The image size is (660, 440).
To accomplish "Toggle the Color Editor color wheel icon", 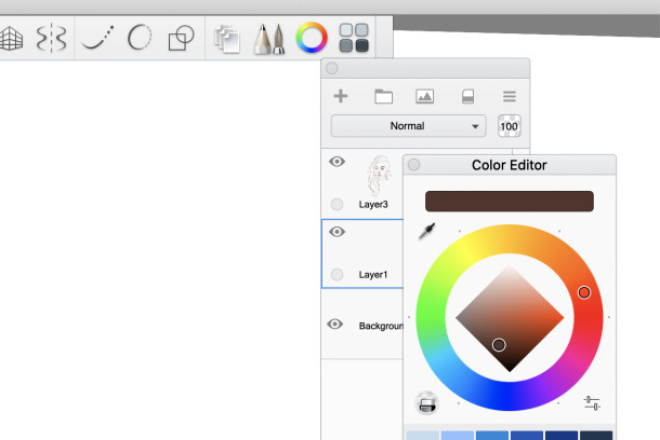I will click(311, 39).
